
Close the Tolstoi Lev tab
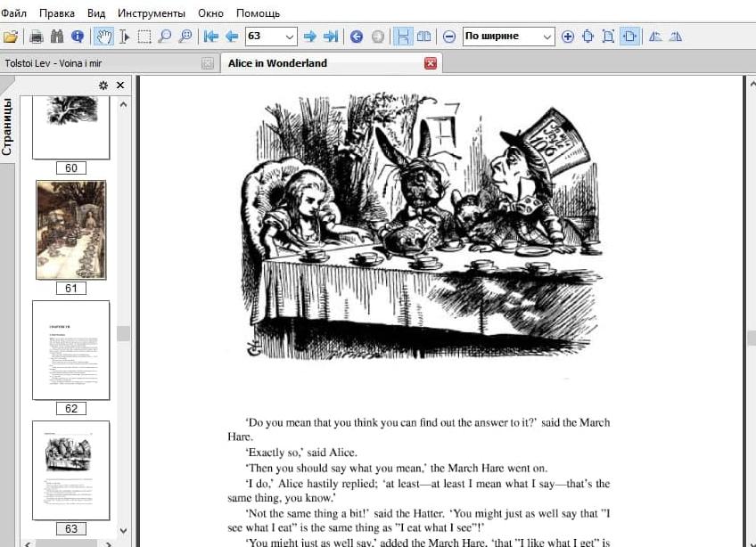pyautogui.click(x=208, y=63)
